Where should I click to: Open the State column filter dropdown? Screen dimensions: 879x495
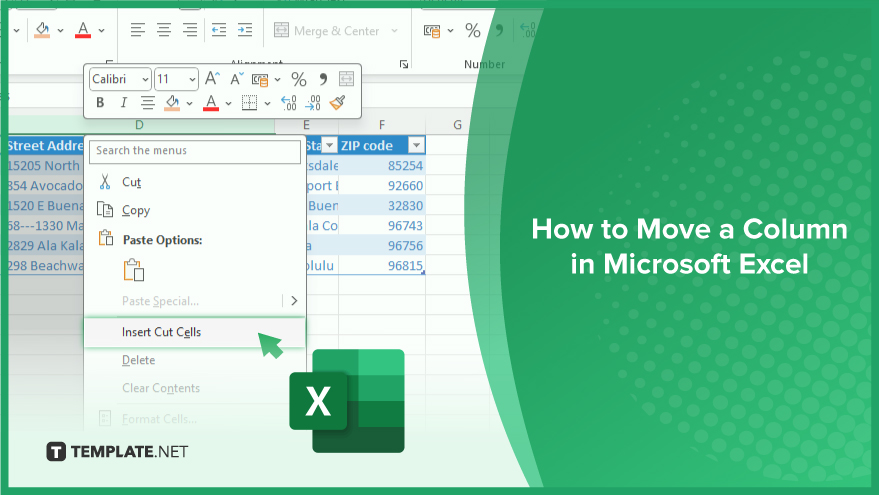pos(329,146)
